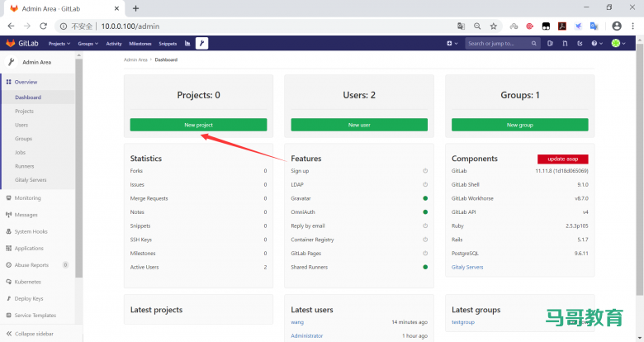
Task: Collapse the sidebar
Action: (x=30, y=334)
